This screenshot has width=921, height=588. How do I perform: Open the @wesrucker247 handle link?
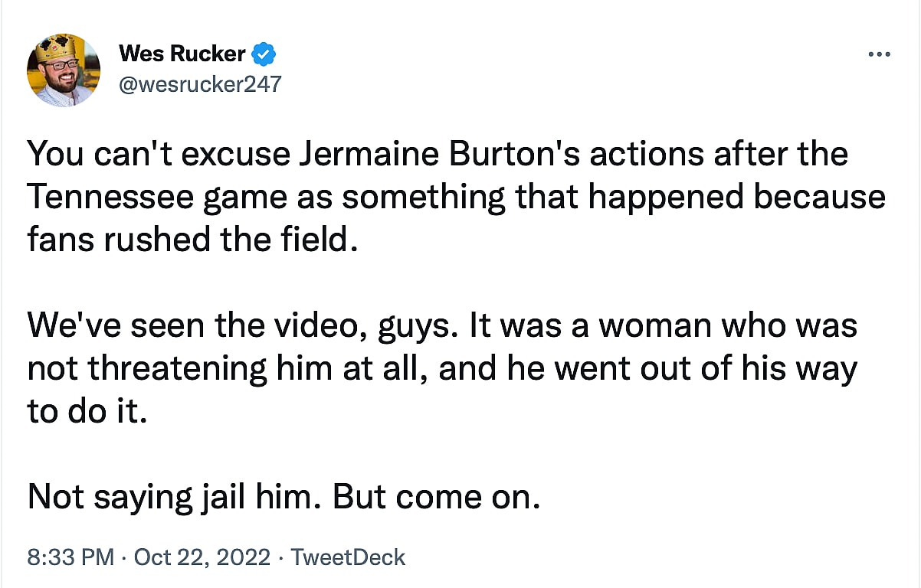click(x=200, y=83)
